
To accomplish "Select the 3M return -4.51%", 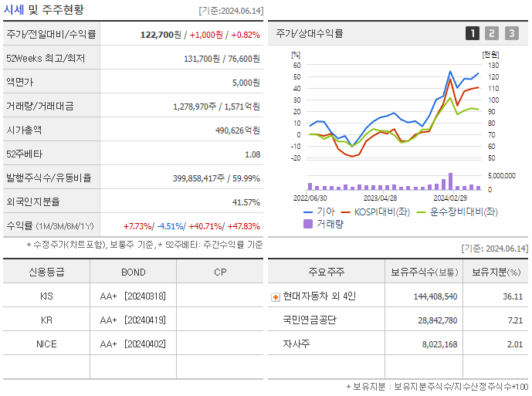I will click(171, 226).
